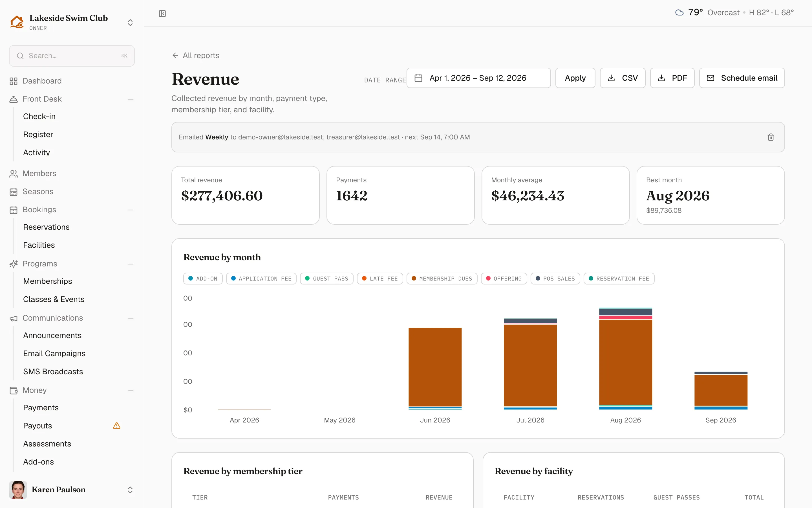The image size is (812, 508).
Task: Toggle the Application Fee legend chip
Action: point(261,279)
